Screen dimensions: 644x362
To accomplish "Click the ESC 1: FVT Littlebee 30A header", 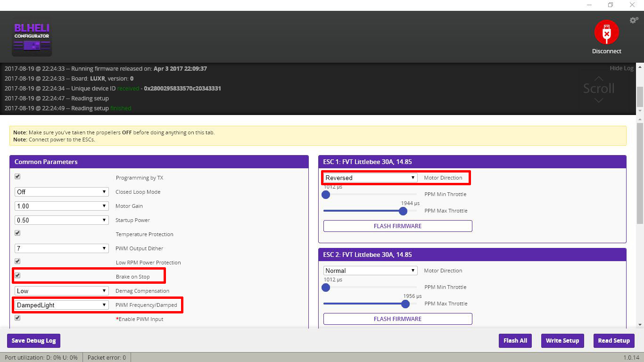I will point(472,162).
